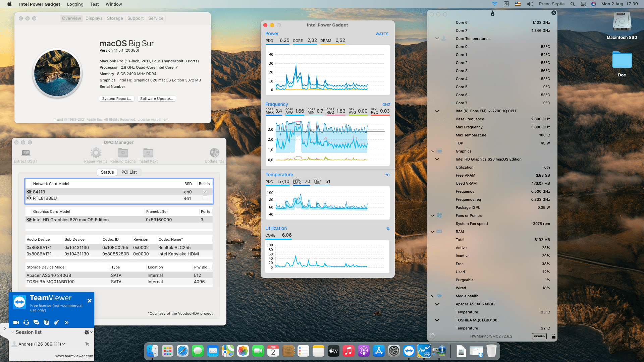The width and height of the screenshot is (644, 362).
Task: Switch to Storage tab in About This Mac
Action: coord(115,18)
